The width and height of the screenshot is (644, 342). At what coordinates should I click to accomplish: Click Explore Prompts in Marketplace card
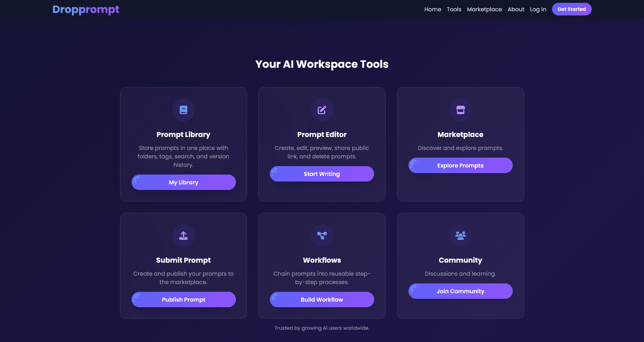(460, 165)
